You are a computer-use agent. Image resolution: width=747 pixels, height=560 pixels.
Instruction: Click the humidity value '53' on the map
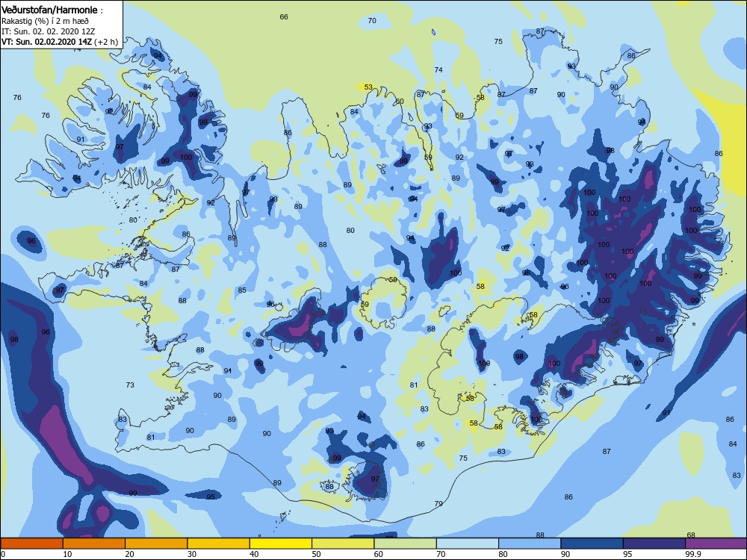[368, 87]
